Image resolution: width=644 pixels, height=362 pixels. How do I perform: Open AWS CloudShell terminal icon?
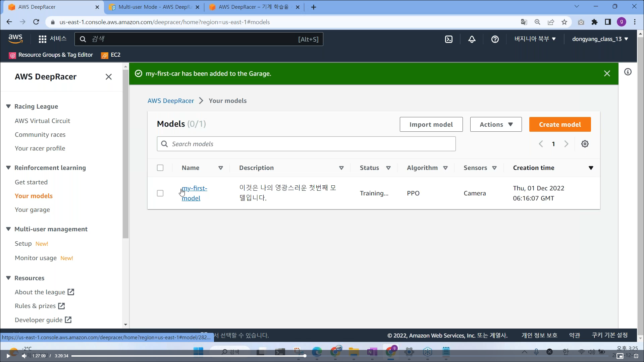click(x=448, y=39)
